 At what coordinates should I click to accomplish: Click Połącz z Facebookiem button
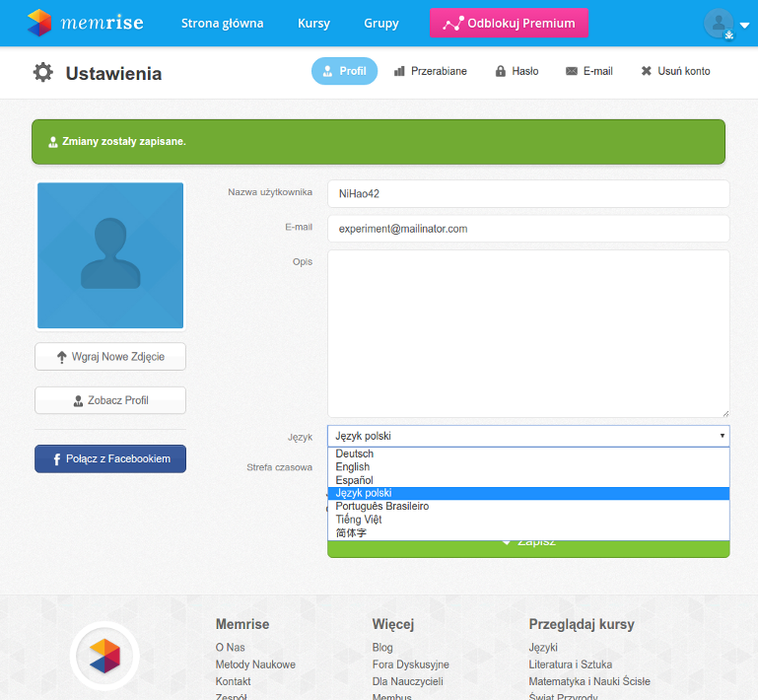110,458
